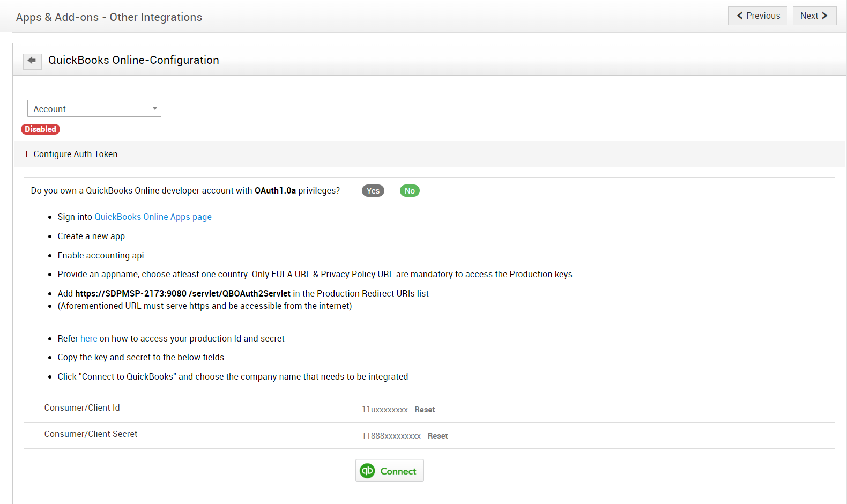Go to the Previous integration page
847x504 pixels.
(757, 16)
